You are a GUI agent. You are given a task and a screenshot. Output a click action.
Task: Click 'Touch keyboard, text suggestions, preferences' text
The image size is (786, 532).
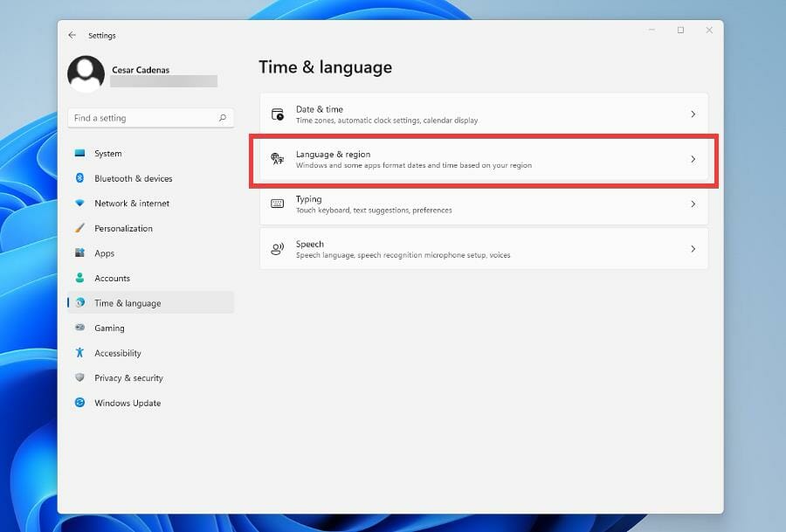tap(374, 211)
